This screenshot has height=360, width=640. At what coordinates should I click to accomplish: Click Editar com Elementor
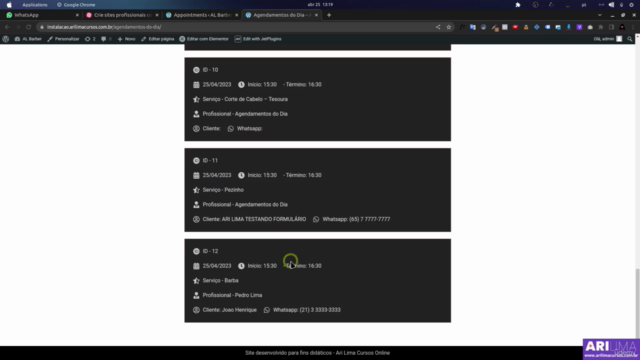(x=204, y=39)
